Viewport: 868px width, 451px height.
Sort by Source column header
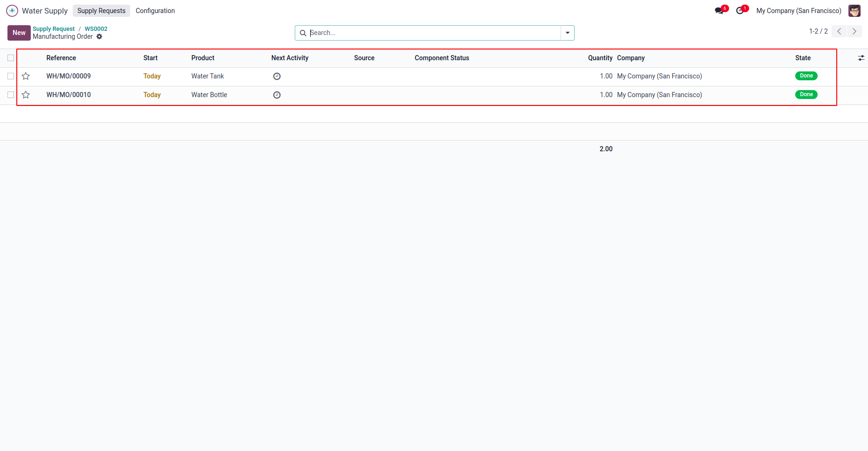[x=364, y=58]
